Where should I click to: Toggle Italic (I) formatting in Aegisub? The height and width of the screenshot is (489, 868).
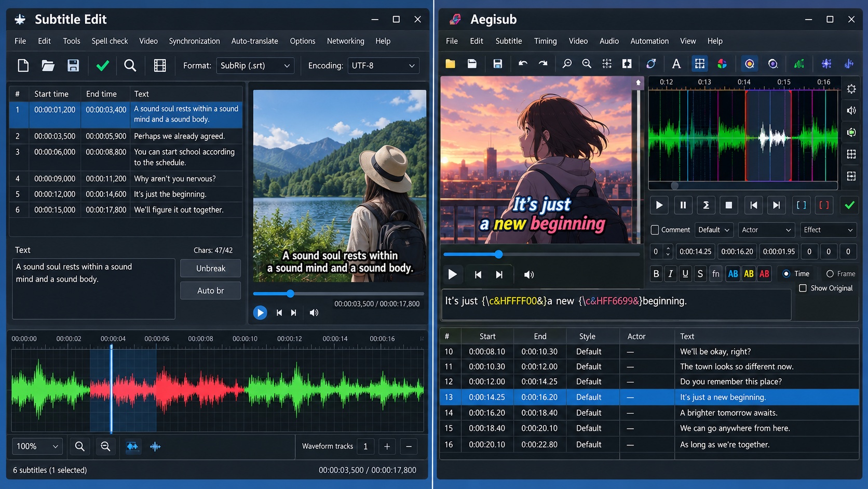[x=671, y=274]
